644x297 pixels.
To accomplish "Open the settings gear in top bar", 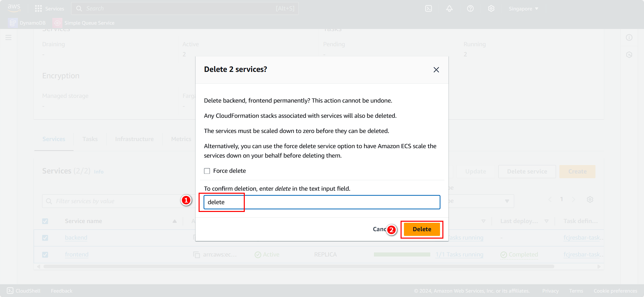I will point(491,8).
